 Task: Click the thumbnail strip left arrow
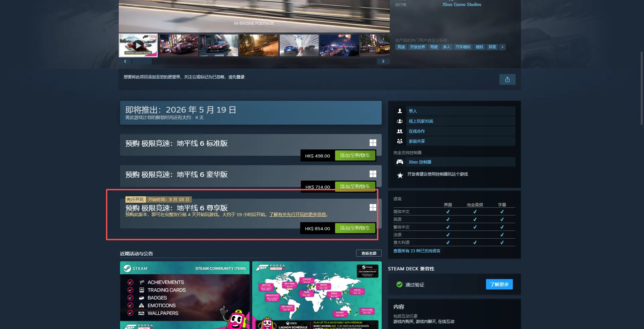pyautogui.click(x=125, y=61)
